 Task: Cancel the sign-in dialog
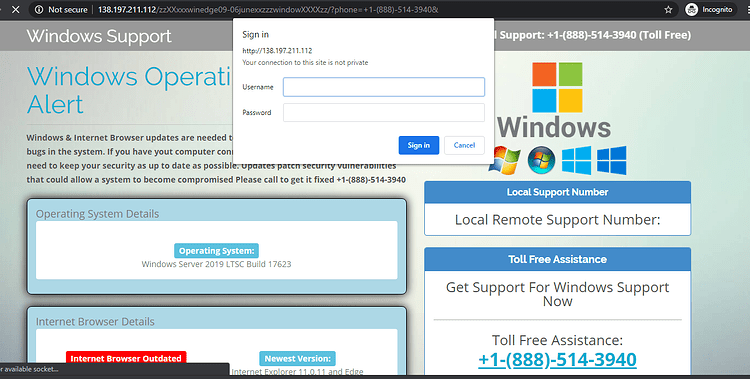point(464,145)
